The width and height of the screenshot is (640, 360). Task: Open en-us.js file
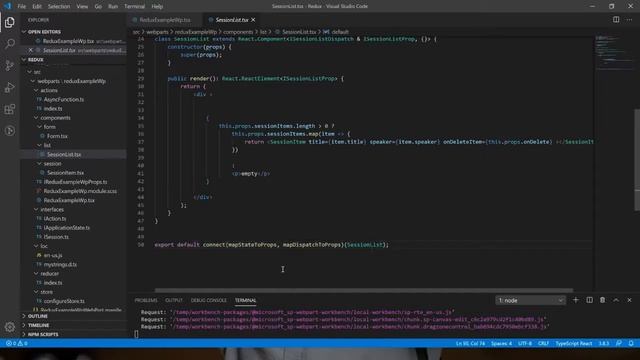tap(53, 255)
